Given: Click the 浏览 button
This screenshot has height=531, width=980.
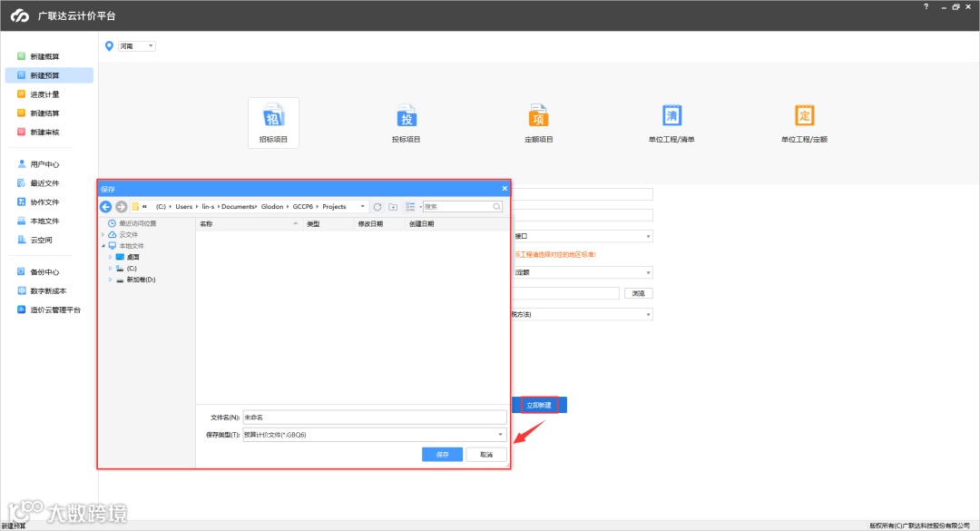Looking at the screenshot, I should (x=638, y=293).
